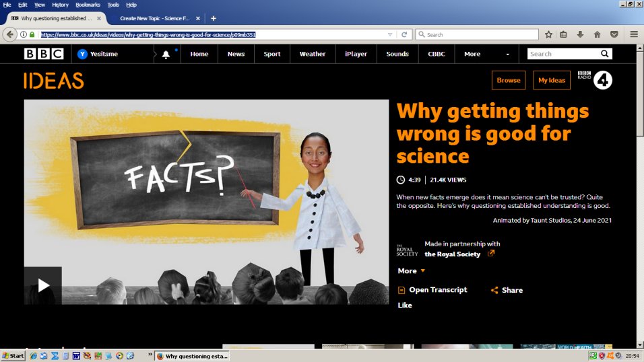Play the video with the large play button

(x=43, y=285)
